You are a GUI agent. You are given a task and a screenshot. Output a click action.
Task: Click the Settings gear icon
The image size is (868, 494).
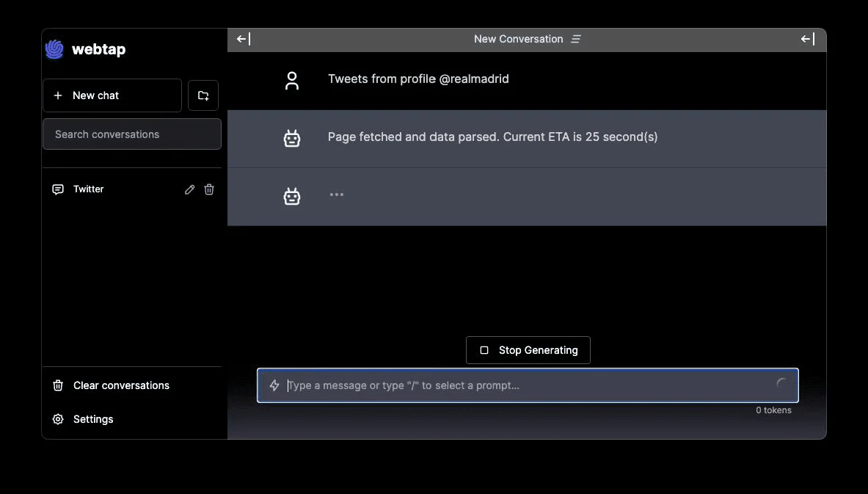click(57, 419)
